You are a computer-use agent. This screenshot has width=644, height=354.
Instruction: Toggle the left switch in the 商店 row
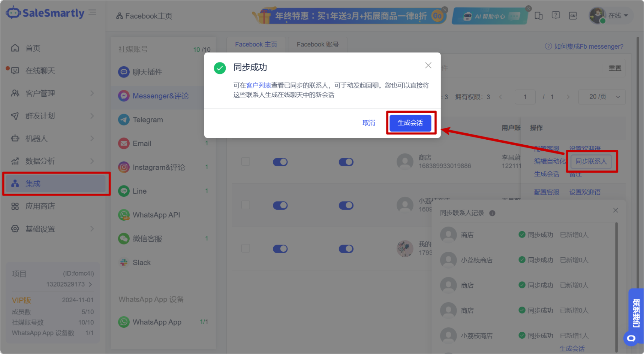[x=280, y=162]
